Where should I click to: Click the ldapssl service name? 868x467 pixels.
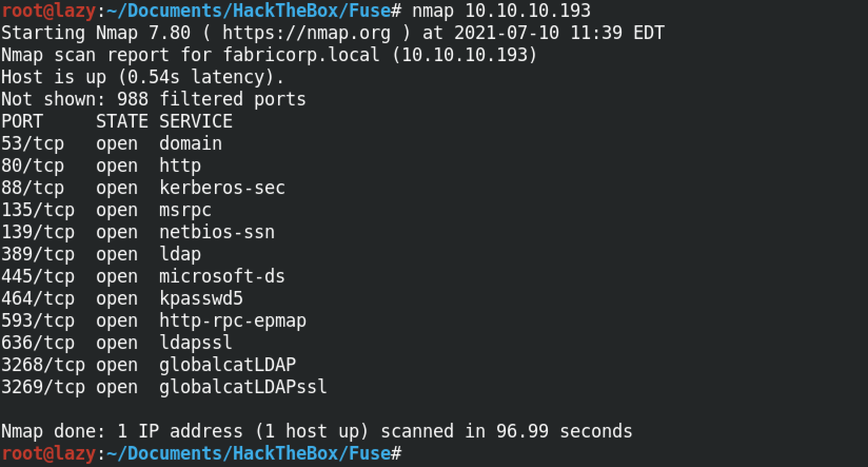[x=196, y=343]
